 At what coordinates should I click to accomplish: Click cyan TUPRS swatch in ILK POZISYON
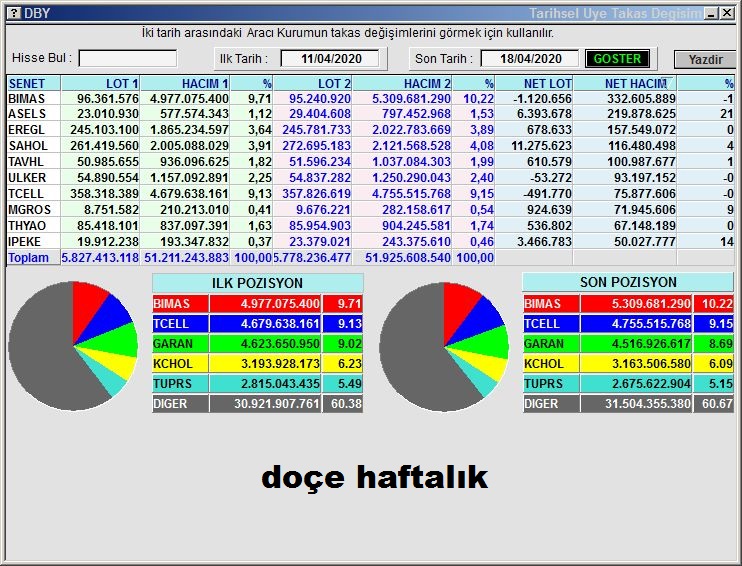coord(180,384)
